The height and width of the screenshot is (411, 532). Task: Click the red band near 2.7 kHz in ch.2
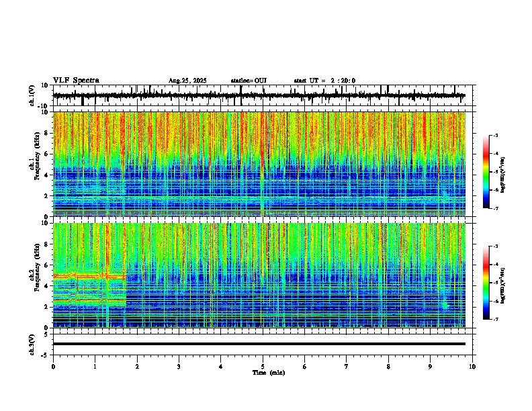click(89, 300)
